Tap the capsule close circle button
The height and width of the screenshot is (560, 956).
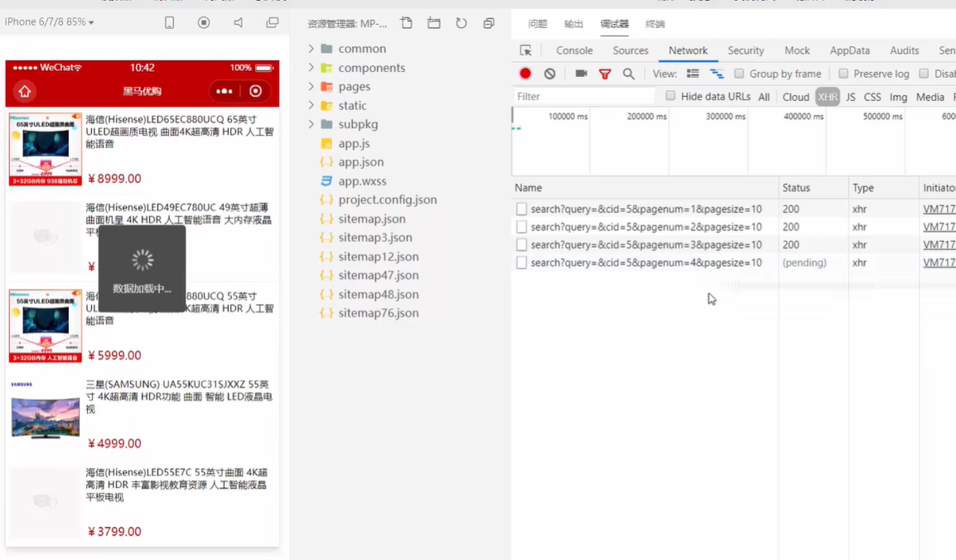255,91
